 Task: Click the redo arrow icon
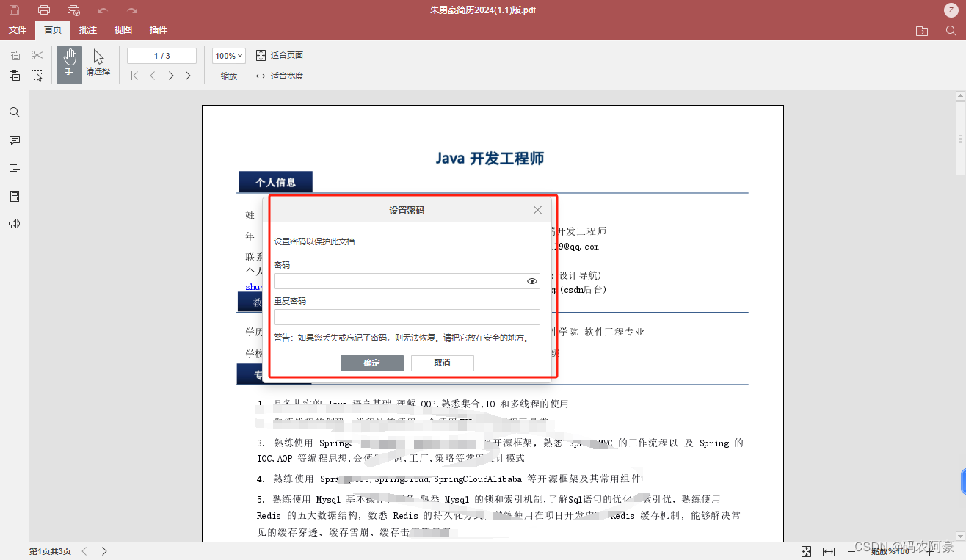(x=132, y=10)
